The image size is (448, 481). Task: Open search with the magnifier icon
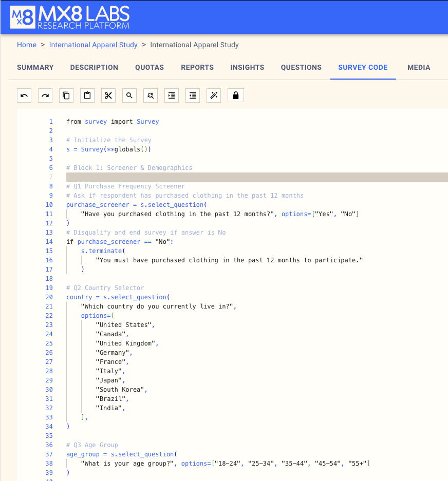(129, 95)
